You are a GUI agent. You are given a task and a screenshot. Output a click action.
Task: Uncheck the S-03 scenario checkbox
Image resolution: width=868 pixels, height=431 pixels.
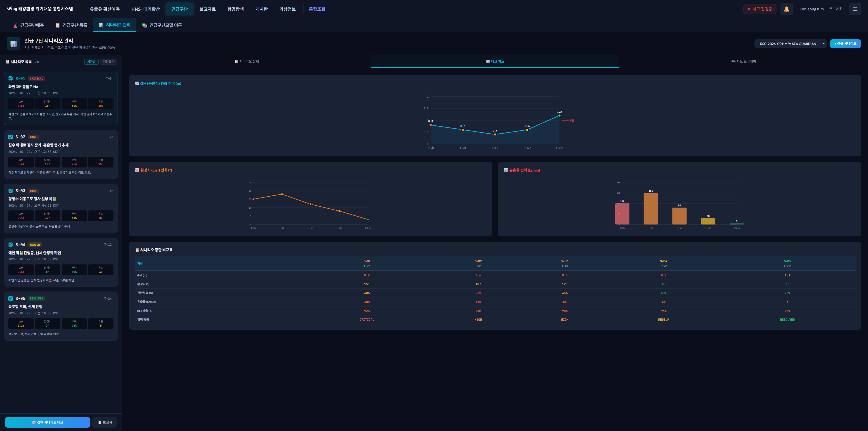point(10,191)
